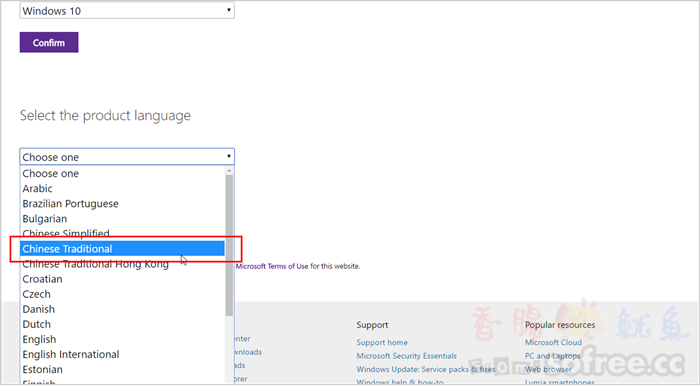Select Brazilian Portuguese language option

tap(123, 204)
